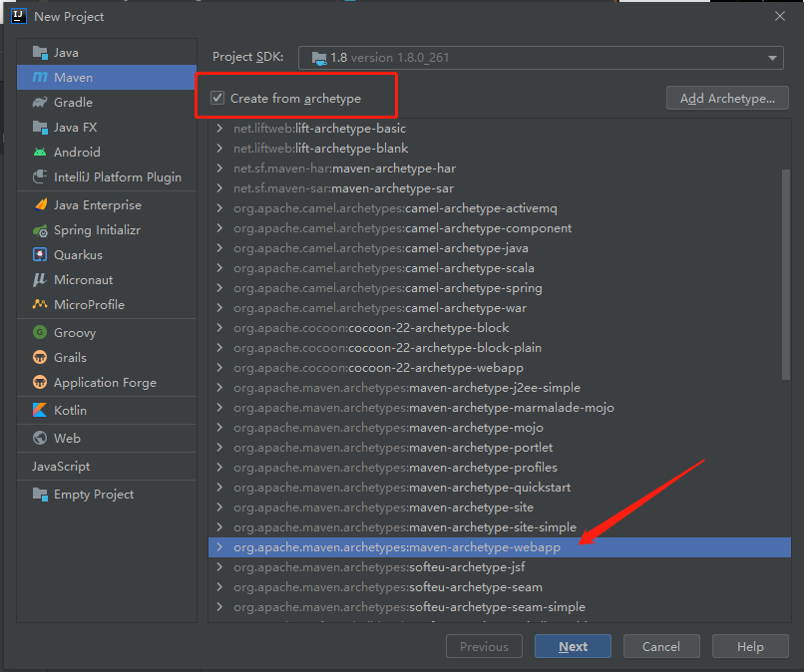Click the IntelliJ IDEA logo in title bar
Screen dimensions: 804x672
pyautogui.click(x=19, y=16)
